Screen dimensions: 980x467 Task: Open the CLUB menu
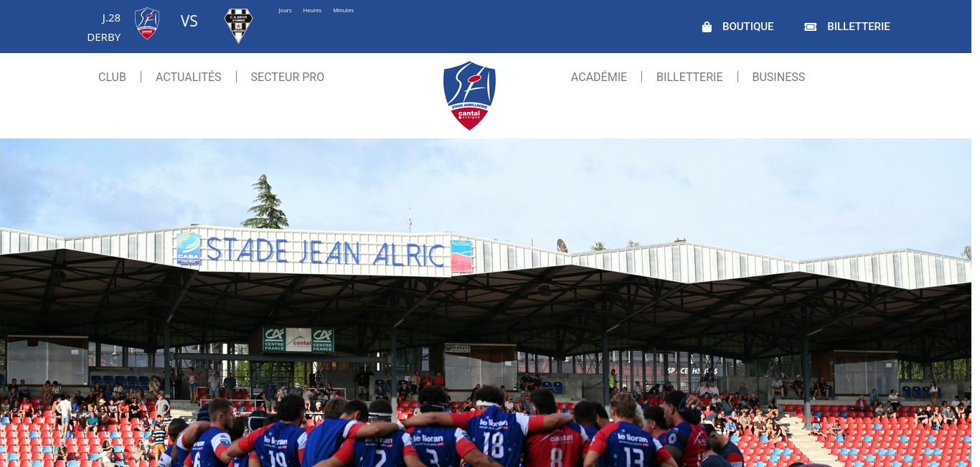(112, 77)
